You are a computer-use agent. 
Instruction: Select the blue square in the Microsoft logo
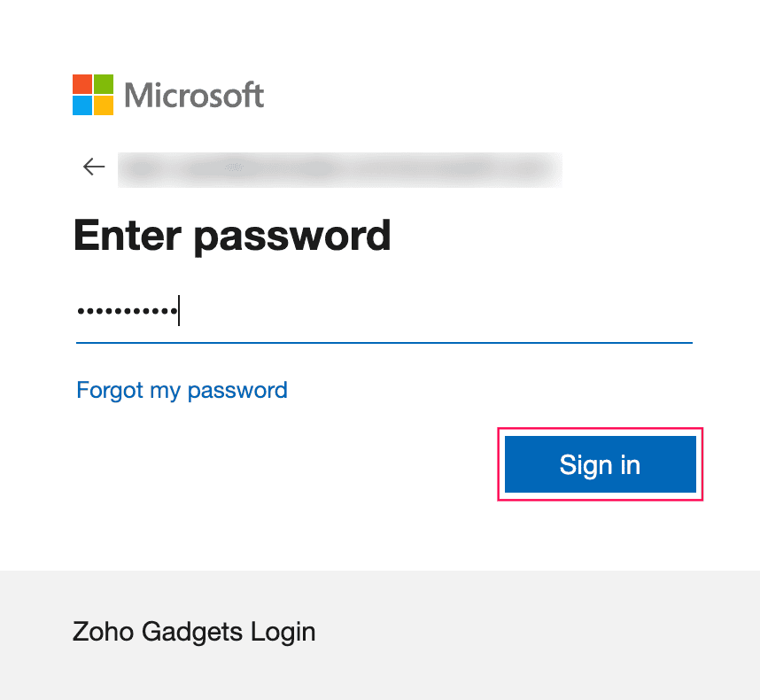82,105
